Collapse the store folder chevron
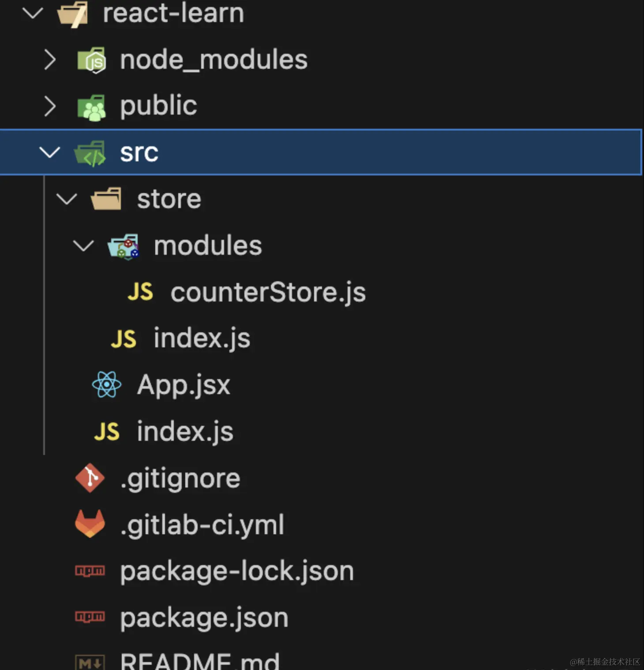 click(67, 199)
